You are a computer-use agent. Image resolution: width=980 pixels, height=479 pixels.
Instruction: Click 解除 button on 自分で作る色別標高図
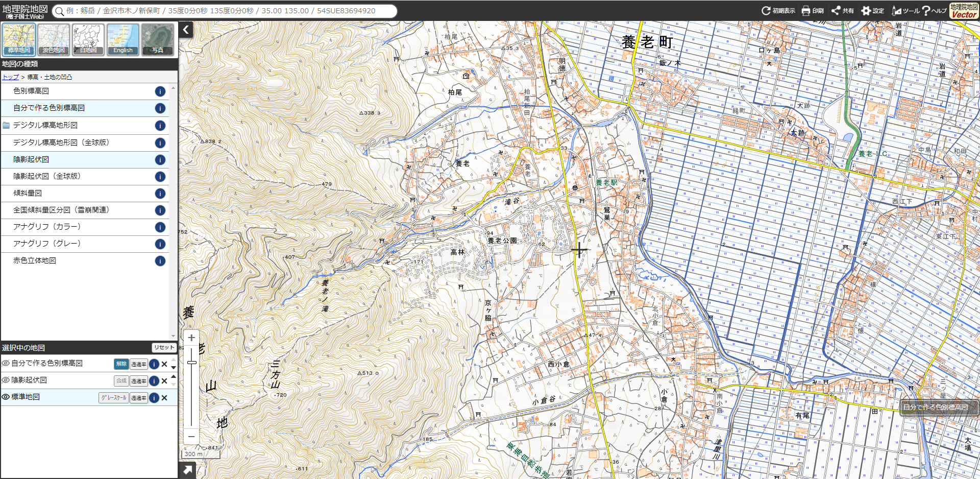click(x=121, y=364)
